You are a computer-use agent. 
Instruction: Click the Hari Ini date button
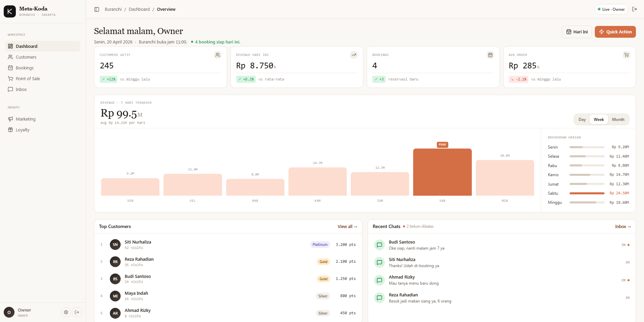click(577, 32)
